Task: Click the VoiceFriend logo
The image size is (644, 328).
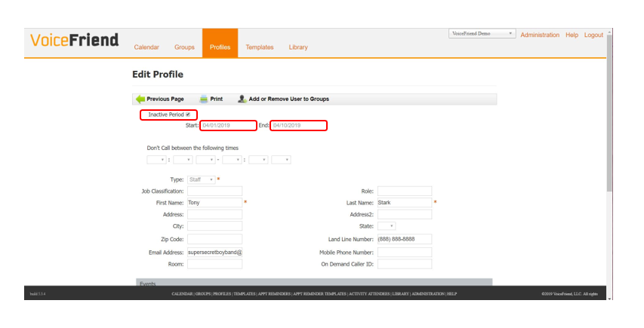Action: click(x=74, y=40)
